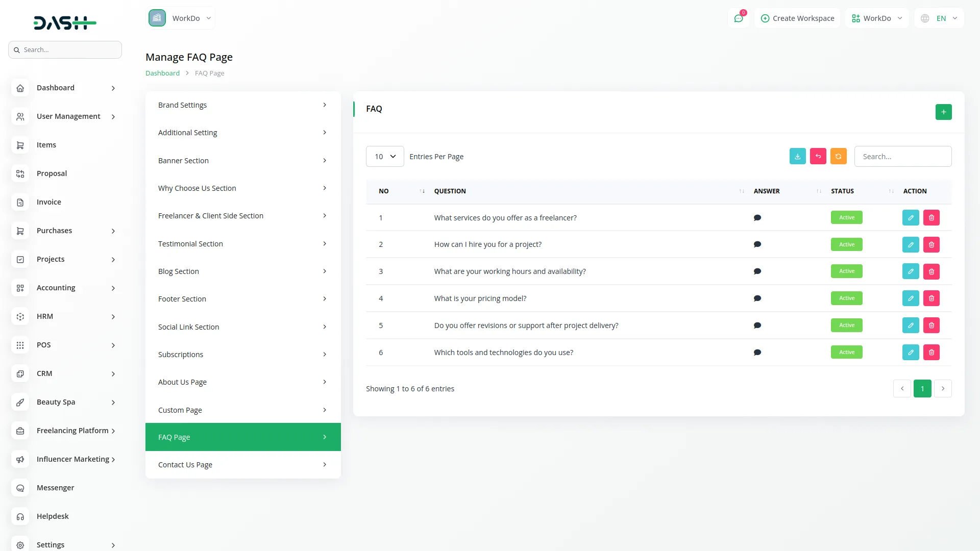Viewport: 980px width, 551px height.
Task: Open the Dashboard breadcrumb link
Action: (162, 73)
